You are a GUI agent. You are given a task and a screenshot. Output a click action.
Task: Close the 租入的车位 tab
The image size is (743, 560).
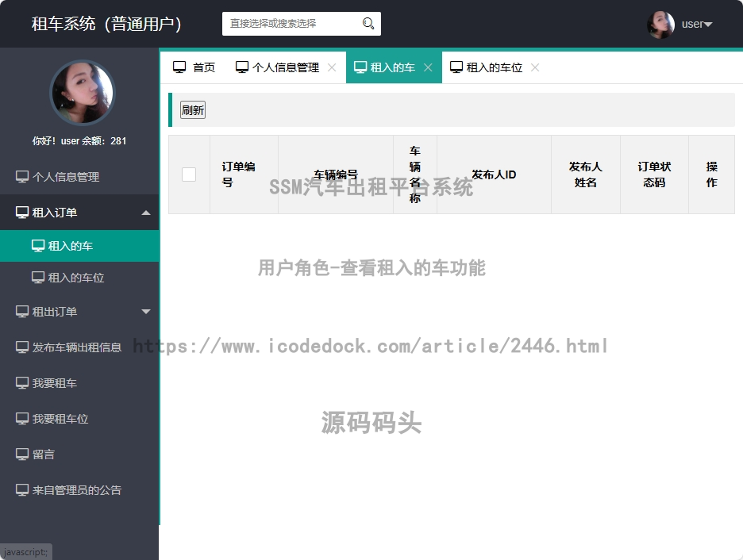point(535,67)
